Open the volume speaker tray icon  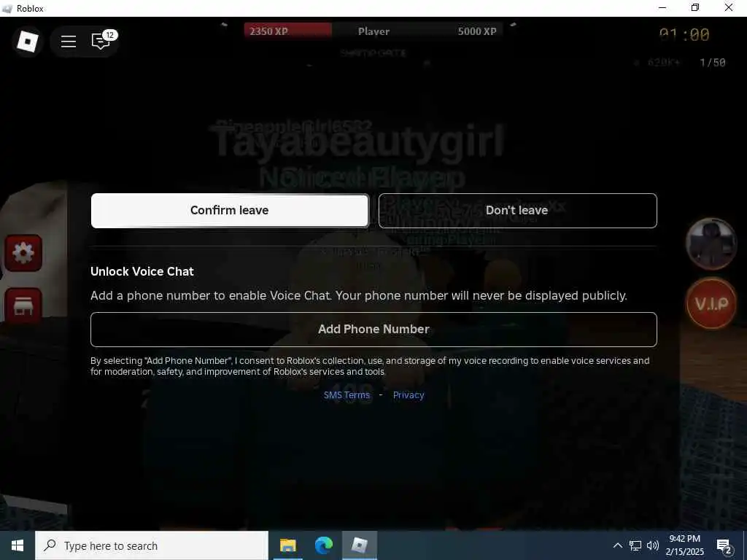(x=653, y=545)
